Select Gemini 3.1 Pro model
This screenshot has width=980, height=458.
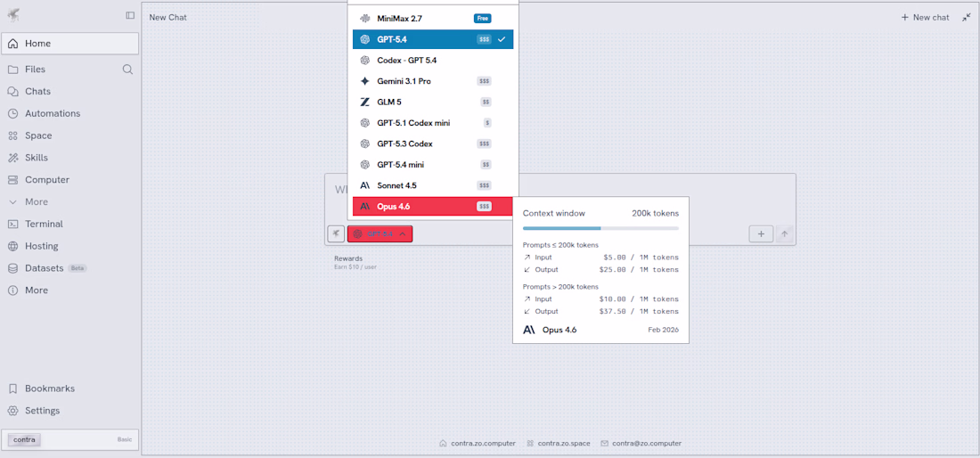[433, 81]
